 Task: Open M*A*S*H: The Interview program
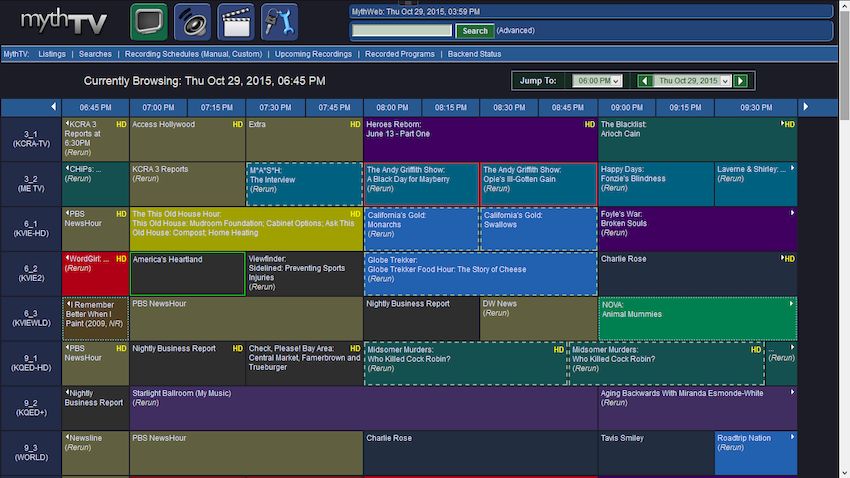click(x=304, y=184)
